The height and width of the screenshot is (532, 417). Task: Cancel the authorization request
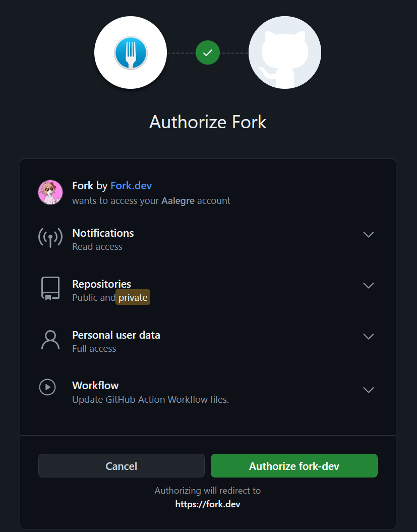pyautogui.click(x=121, y=465)
